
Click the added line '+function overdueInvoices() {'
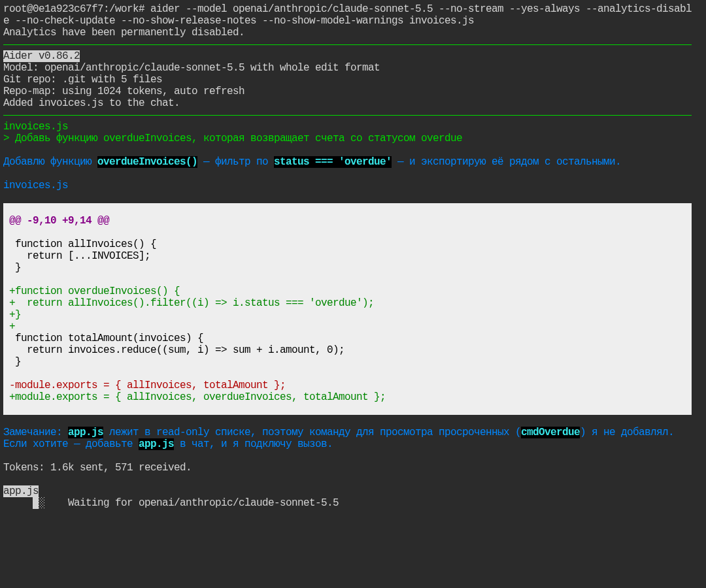tap(95, 291)
